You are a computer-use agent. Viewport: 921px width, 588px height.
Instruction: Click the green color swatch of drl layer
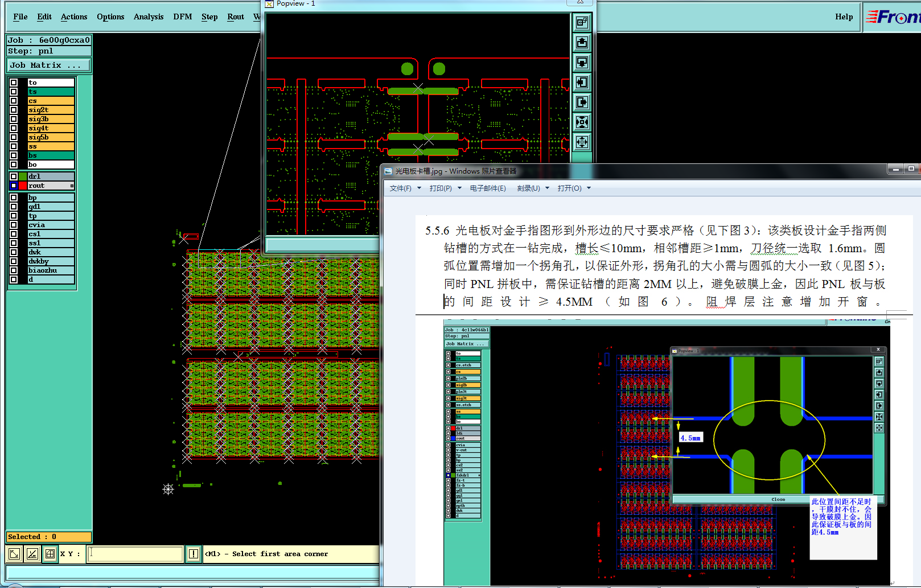(23, 176)
